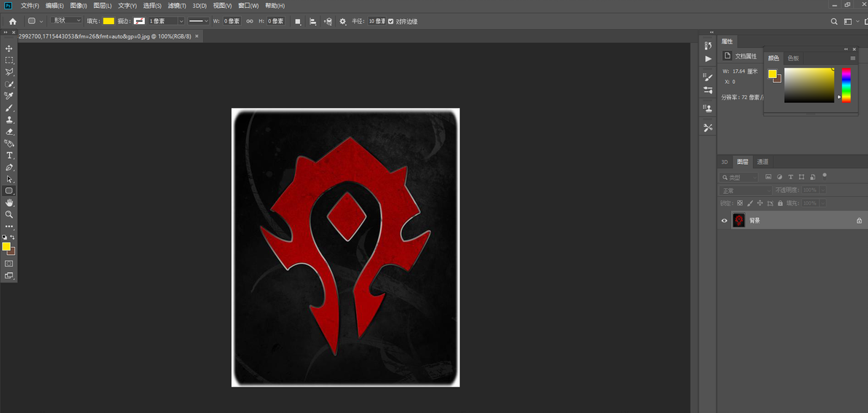
Task: Open layer filter 类型 dropdown
Action: click(x=739, y=177)
